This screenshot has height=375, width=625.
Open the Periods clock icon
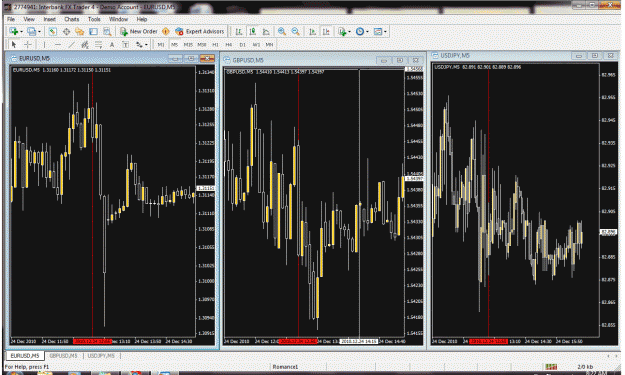(x=360, y=31)
